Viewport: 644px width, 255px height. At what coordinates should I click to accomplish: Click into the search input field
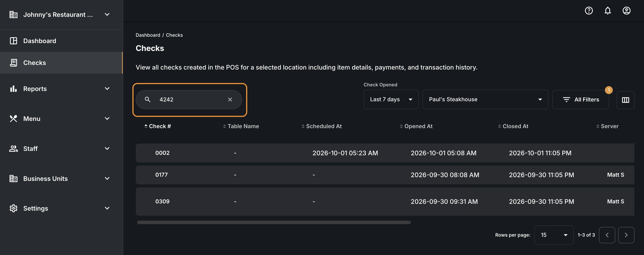click(x=189, y=100)
